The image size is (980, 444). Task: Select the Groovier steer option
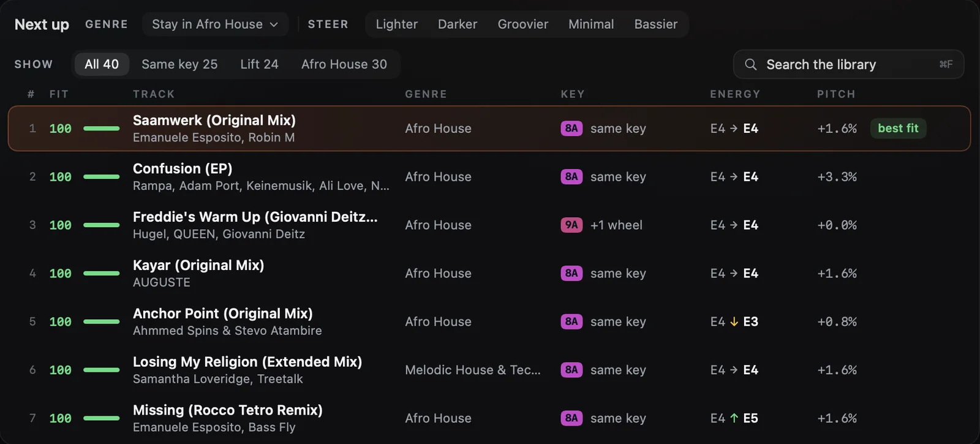(x=523, y=24)
